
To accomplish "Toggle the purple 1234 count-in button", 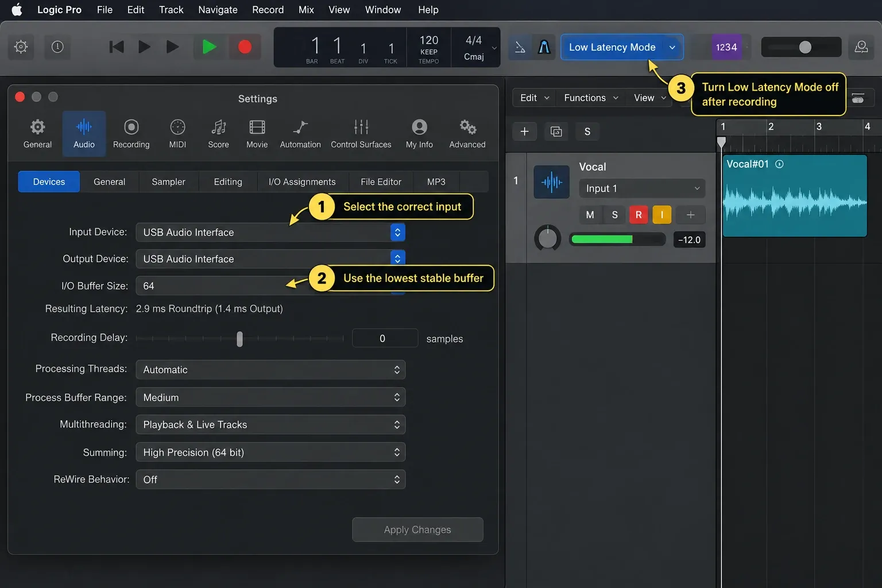I will (726, 47).
